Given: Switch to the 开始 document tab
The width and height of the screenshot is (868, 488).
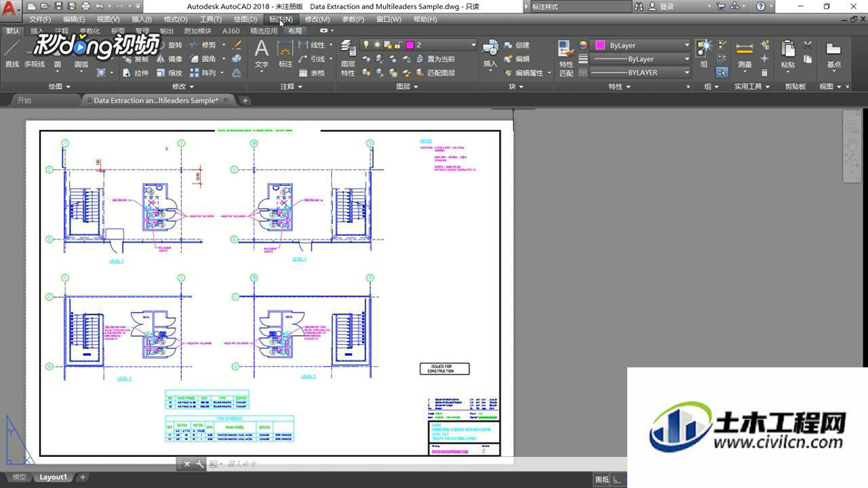Looking at the screenshot, I should 24,100.
